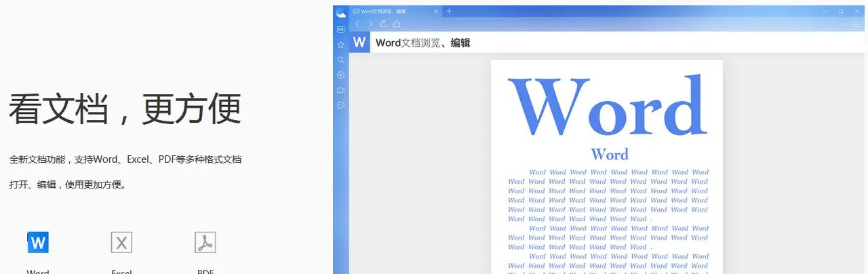Close the browser window
The height and width of the screenshot is (274, 868).
click(857, 11)
